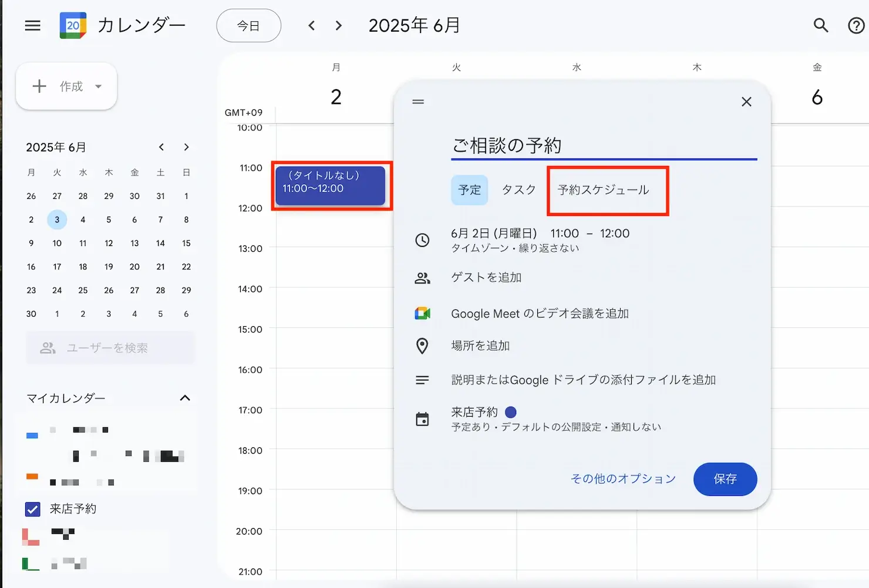
Task: Click the location pin icon
Action: pos(422,346)
